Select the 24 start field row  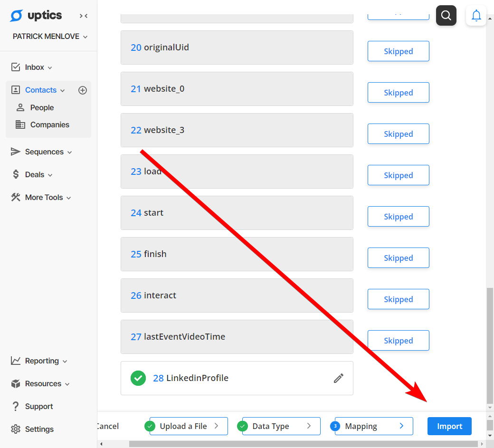point(237,213)
